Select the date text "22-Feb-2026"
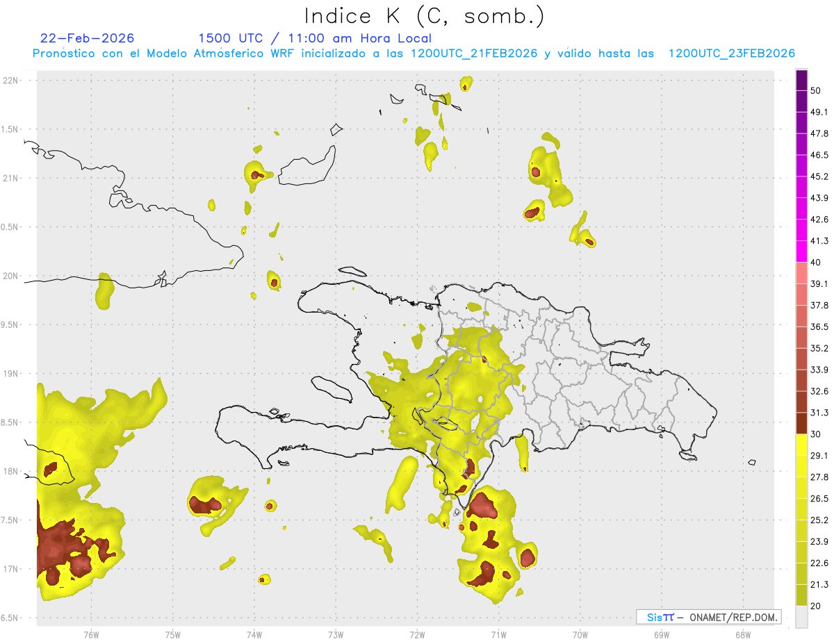This screenshot has width=834, height=644. click(x=88, y=38)
